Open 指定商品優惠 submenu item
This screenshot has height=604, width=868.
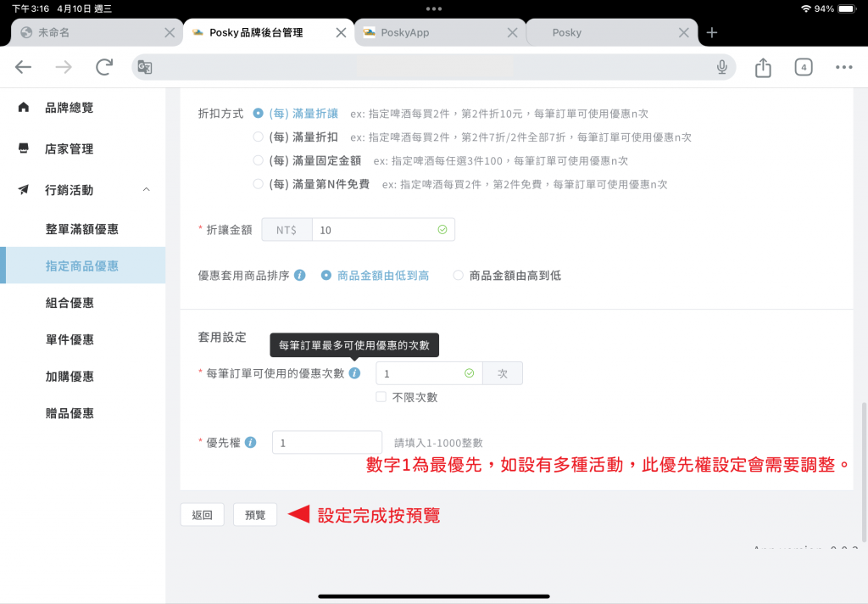coord(82,266)
